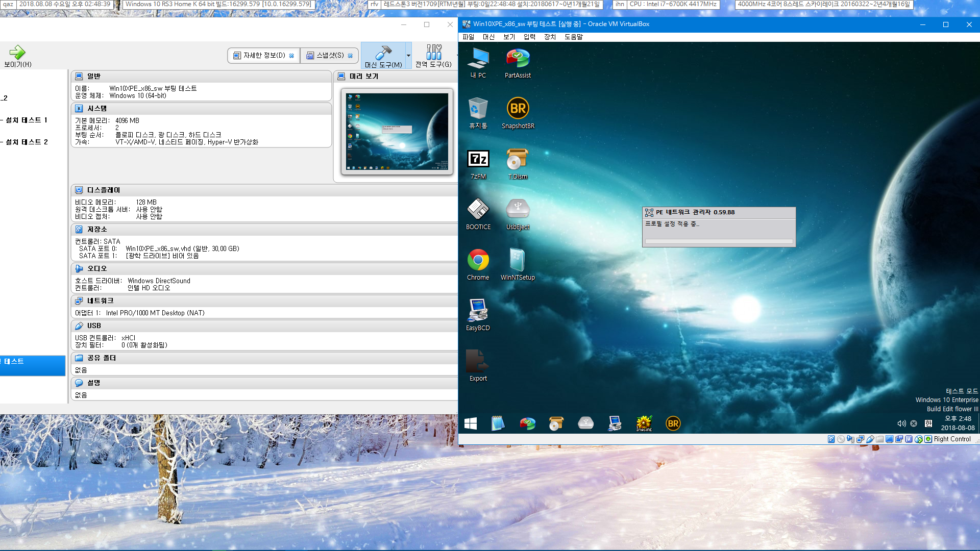Image resolution: width=980 pixels, height=551 pixels.
Task: Click the UsbEject icon in VM taskbar
Action: [585, 423]
